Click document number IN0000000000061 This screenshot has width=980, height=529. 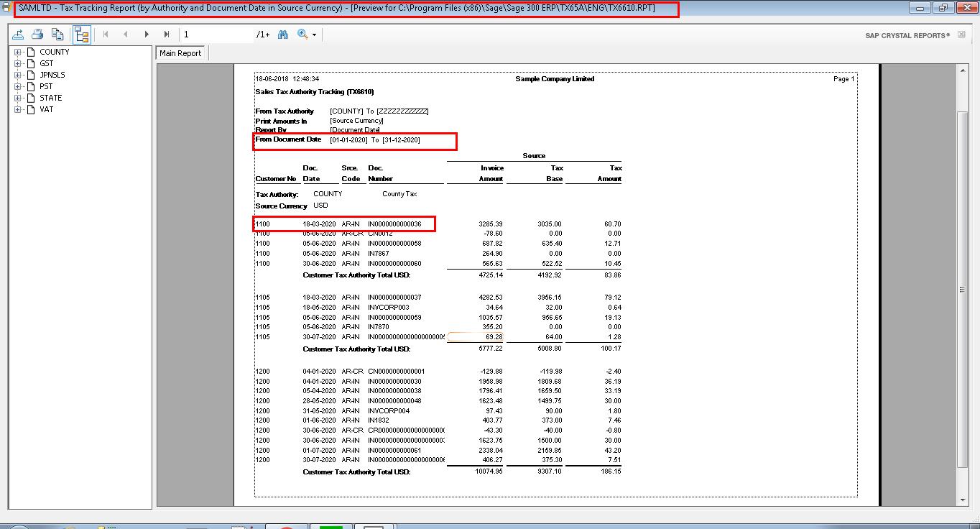click(x=394, y=451)
